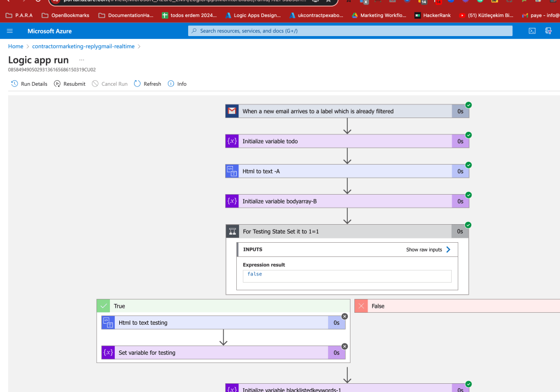Click the False branch header
This screenshot has width=560, height=392.
coord(457,306)
